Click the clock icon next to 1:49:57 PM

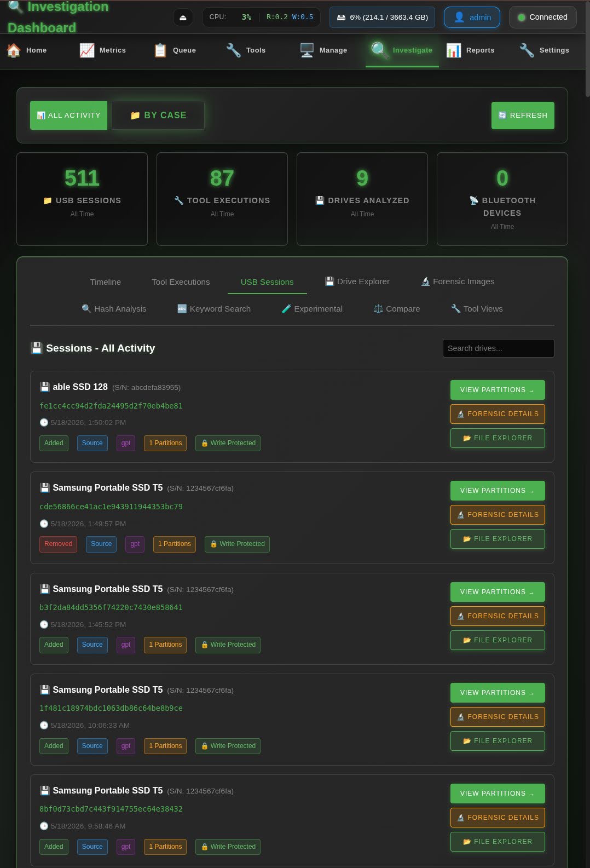(x=44, y=524)
